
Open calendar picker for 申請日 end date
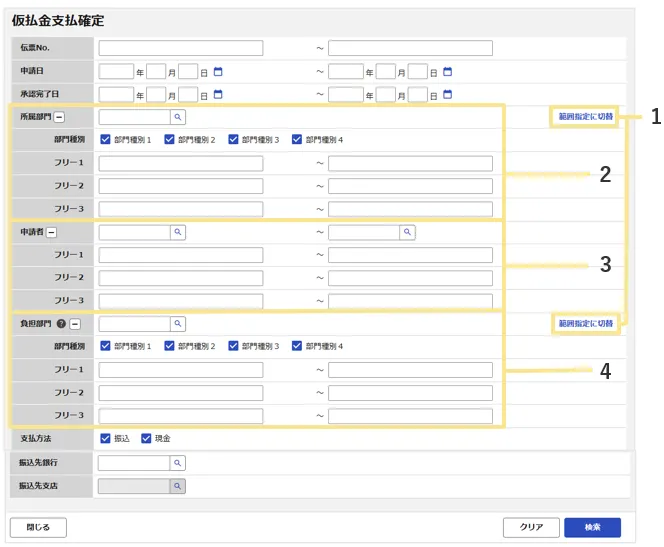point(448,72)
